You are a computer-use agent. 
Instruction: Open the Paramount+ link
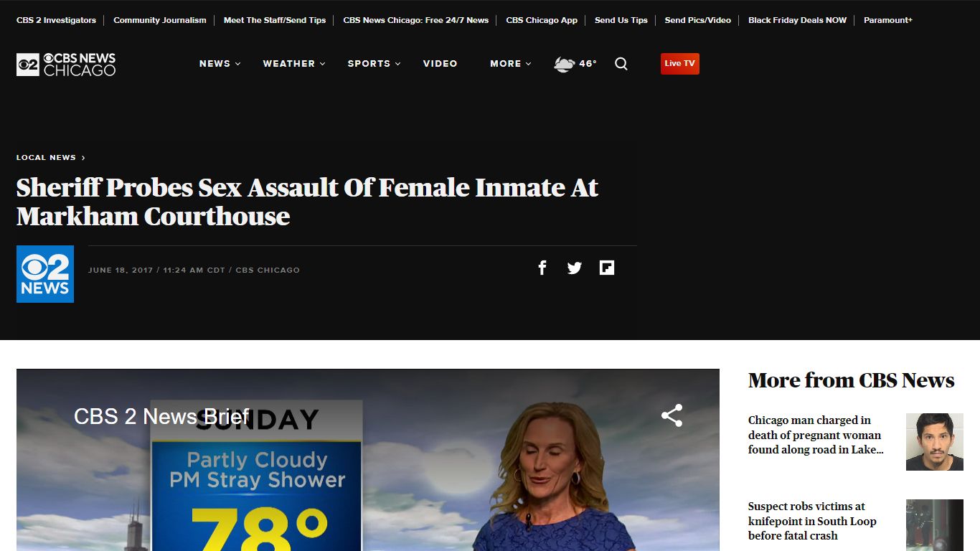888,20
